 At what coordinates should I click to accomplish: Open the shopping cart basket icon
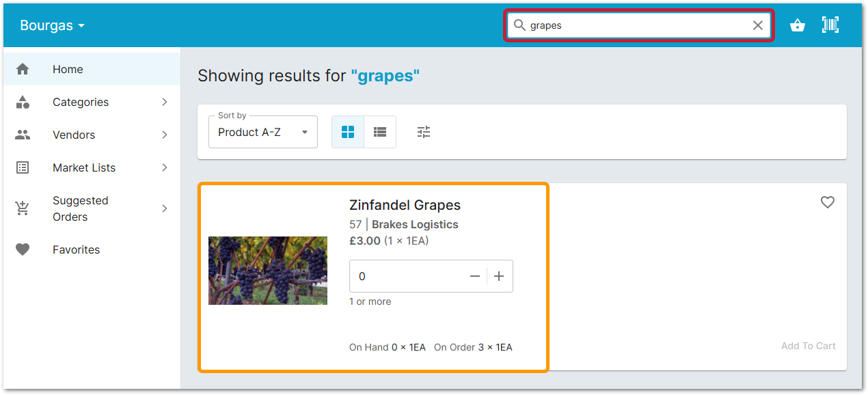(x=797, y=25)
